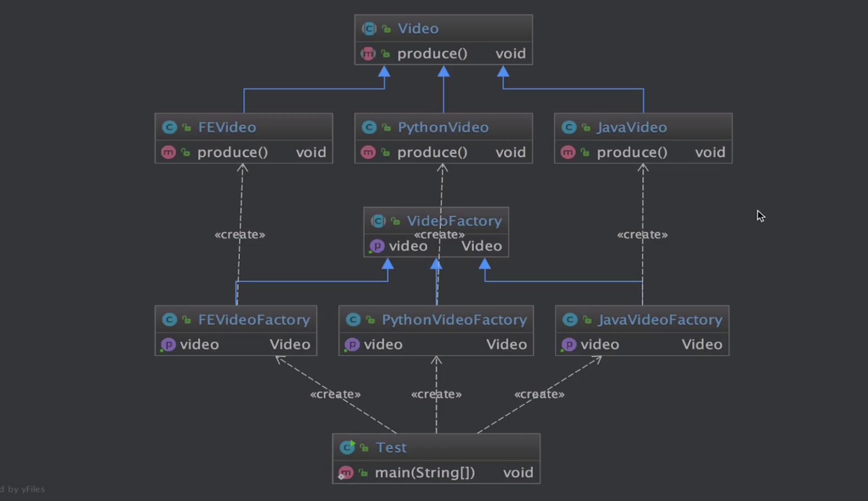868x501 pixels.
Task: Click the FEVideoFactory class icon
Action: click(169, 320)
